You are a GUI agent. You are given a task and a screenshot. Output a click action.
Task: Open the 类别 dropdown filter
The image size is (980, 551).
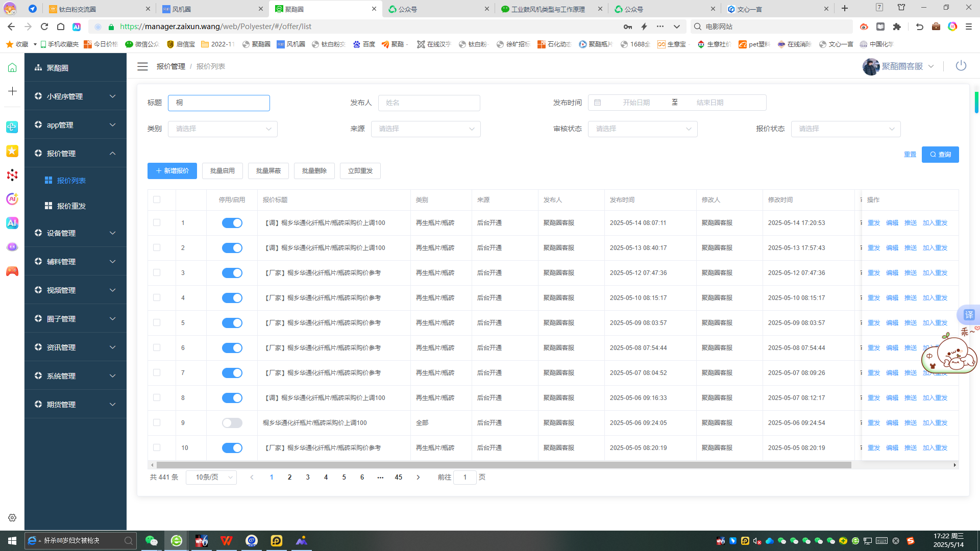[223, 129]
